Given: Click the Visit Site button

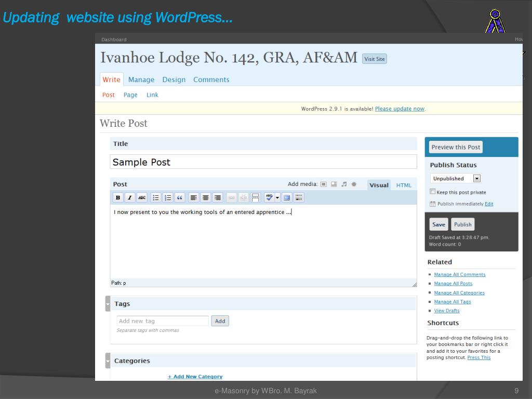Looking at the screenshot, I should (375, 59).
